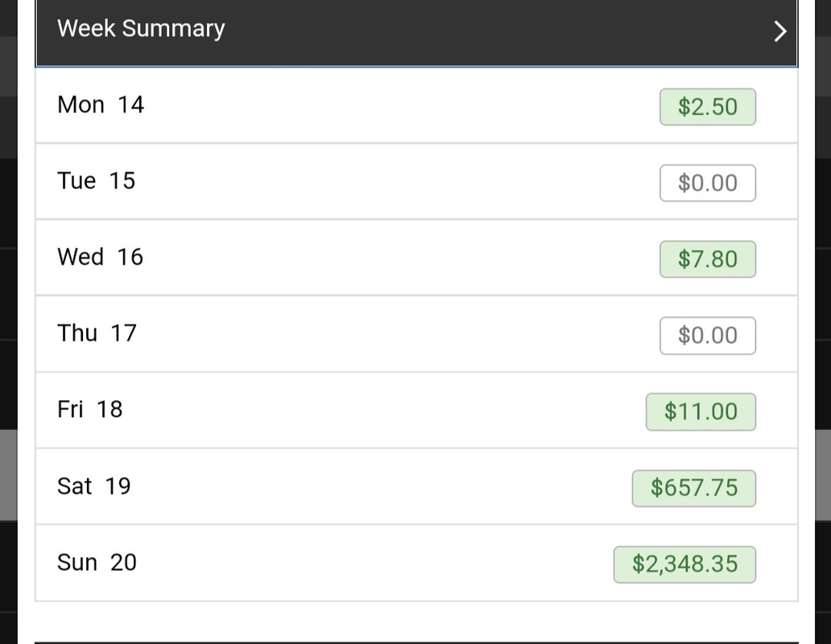Click the Week Summary title text

[141, 29]
